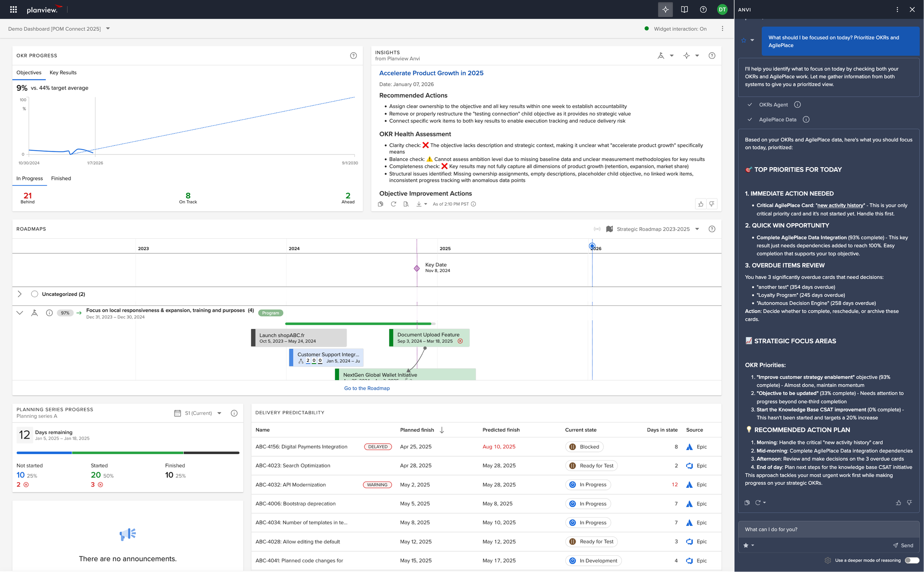Open the app launcher grid icon
The height and width of the screenshot is (572, 924).
(13, 10)
